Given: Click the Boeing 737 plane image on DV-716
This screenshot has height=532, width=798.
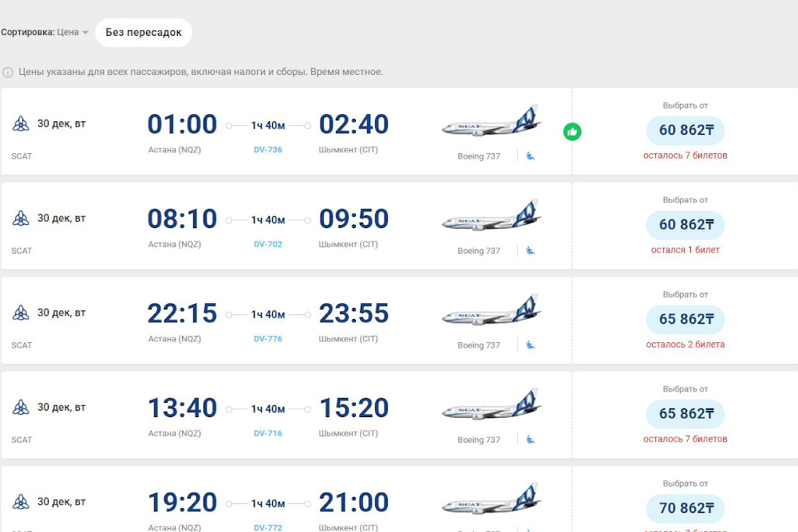Looking at the screenshot, I should 492,407.
